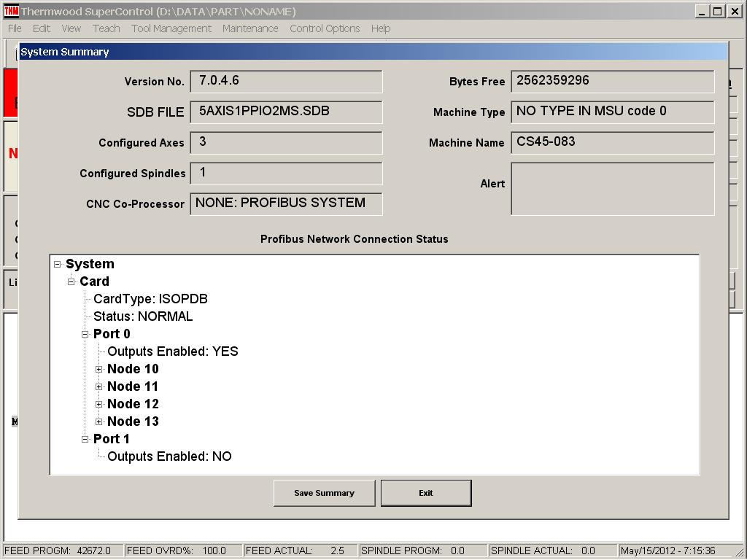Click the Thermwood THM title bar icon

coord(11,11)
